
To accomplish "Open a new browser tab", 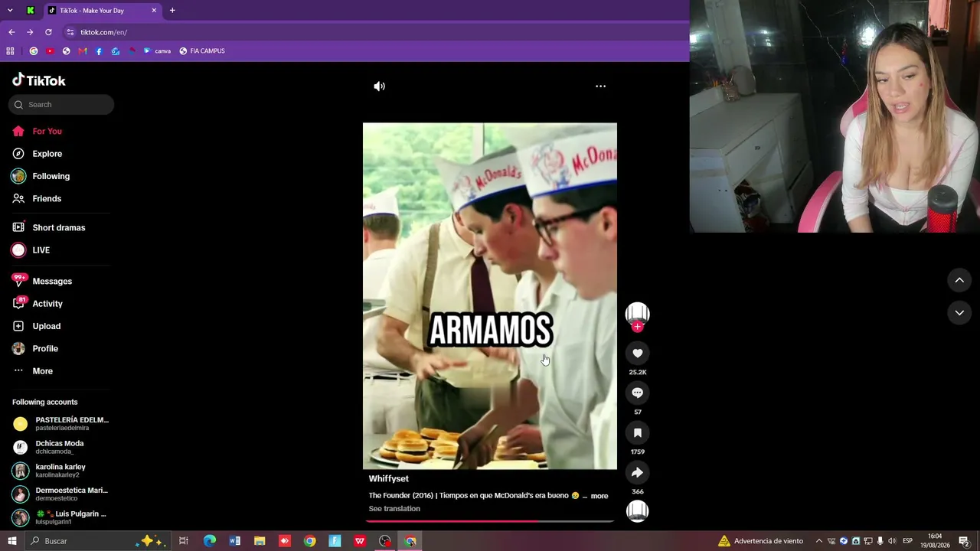I will [172, 10].
